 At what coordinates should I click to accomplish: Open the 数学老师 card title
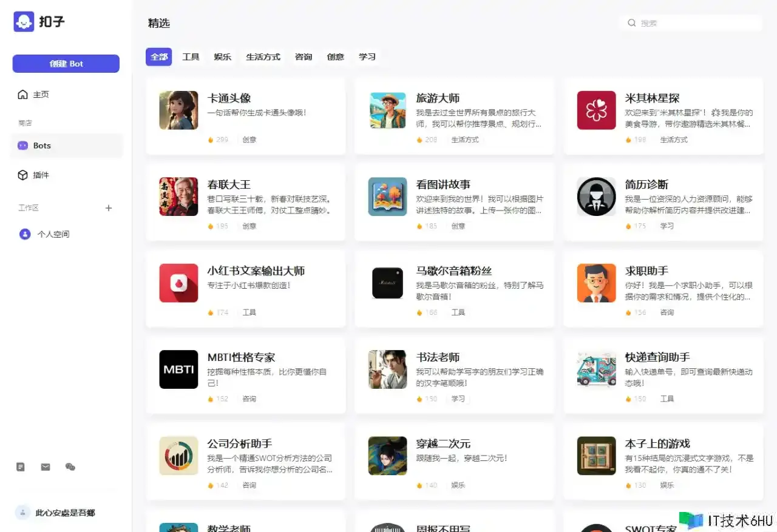click(x=229, y=528)
